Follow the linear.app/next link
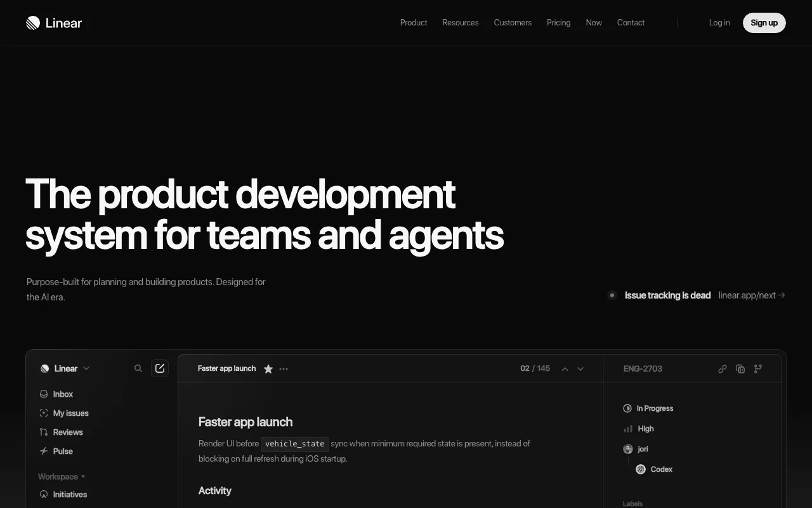Viewport: 812px width, 508px height. (x=752, y=295)
